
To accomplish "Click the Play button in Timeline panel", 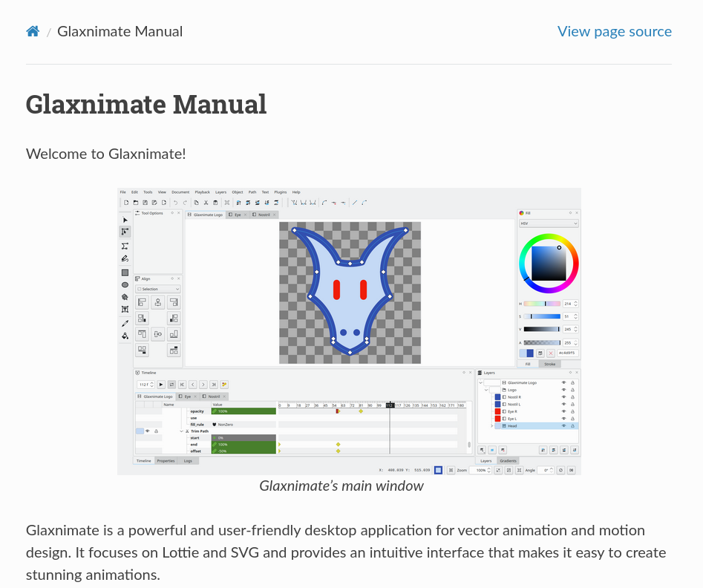I will [x=161, y=385].
